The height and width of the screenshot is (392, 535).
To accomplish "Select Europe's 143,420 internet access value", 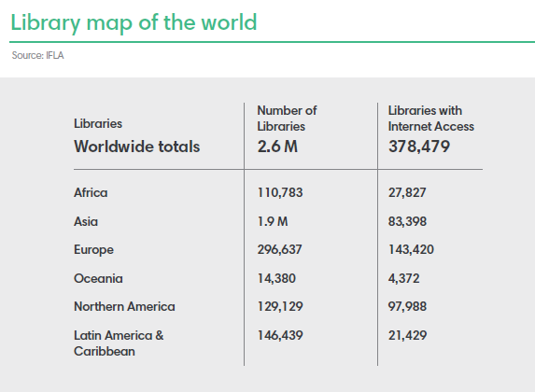I will tap(411, 249).
